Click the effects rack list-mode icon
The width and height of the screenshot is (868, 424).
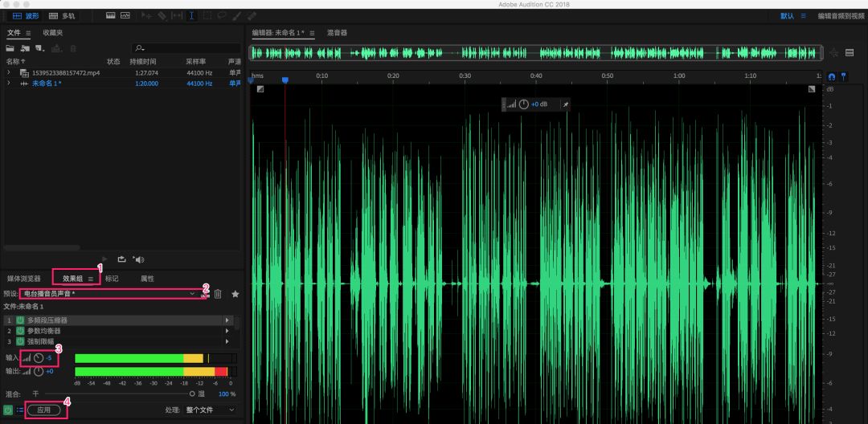click(x=20, y=410)
